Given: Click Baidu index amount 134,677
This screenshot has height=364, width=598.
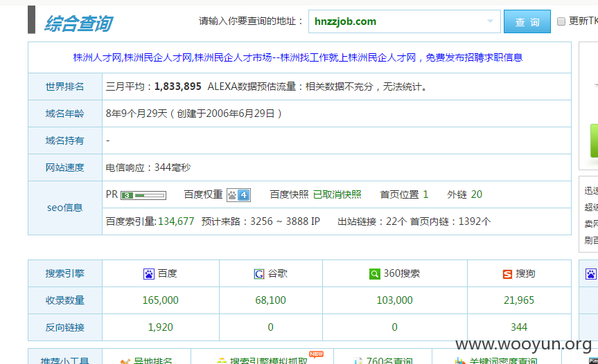Looking at the screenshot, I should coord(176,221).
